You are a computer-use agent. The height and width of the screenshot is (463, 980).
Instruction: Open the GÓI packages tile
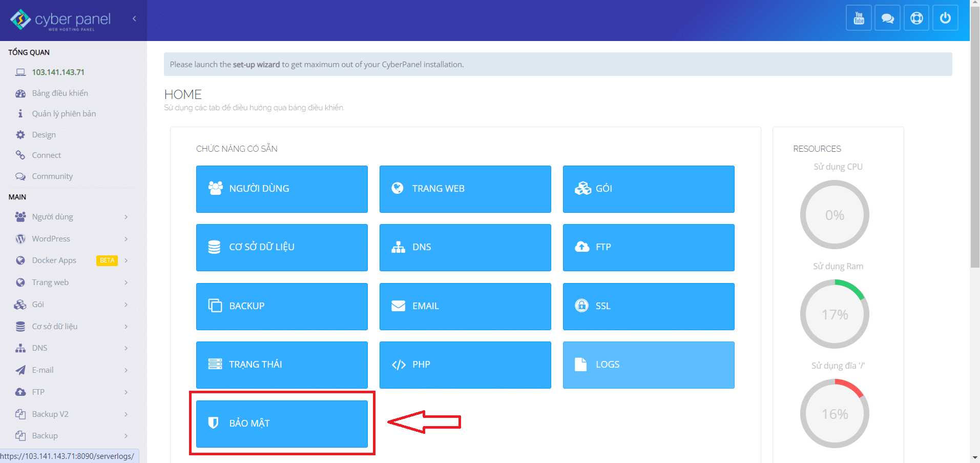coord(649,189)
